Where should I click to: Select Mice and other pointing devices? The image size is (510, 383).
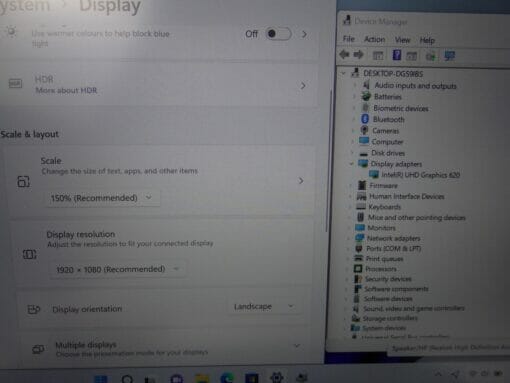click(416, 217)
